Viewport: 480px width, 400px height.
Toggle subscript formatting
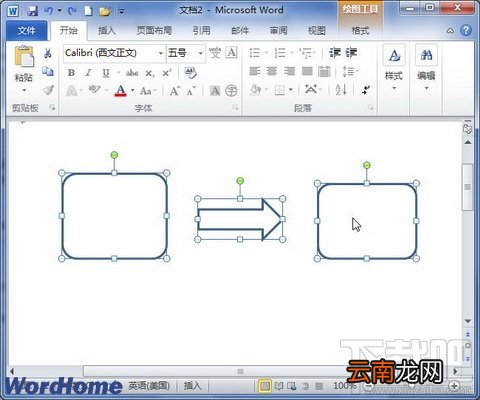[150, 73]
